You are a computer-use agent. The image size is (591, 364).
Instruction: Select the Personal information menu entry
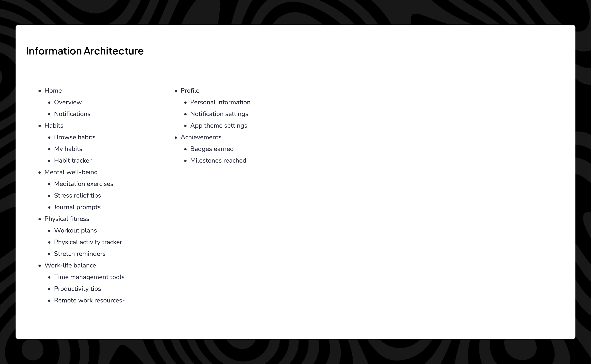click(220, 102)
